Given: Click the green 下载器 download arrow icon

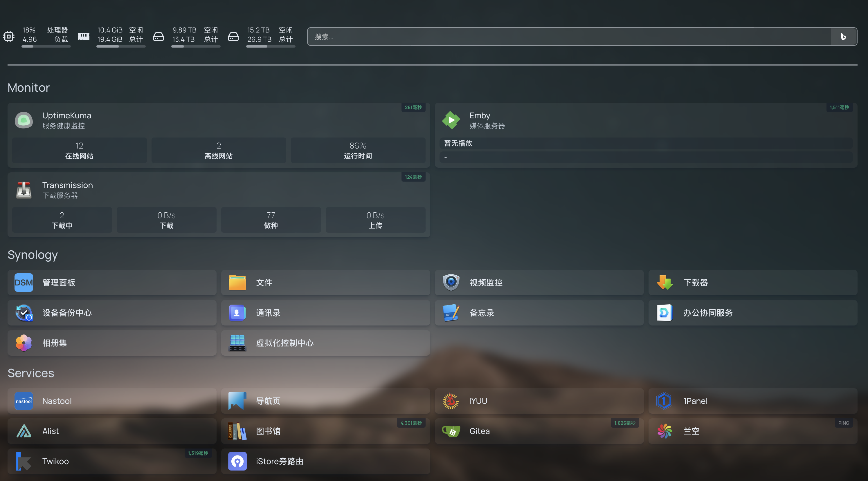Looking at the screenshot, I should (x=664, y=283).
